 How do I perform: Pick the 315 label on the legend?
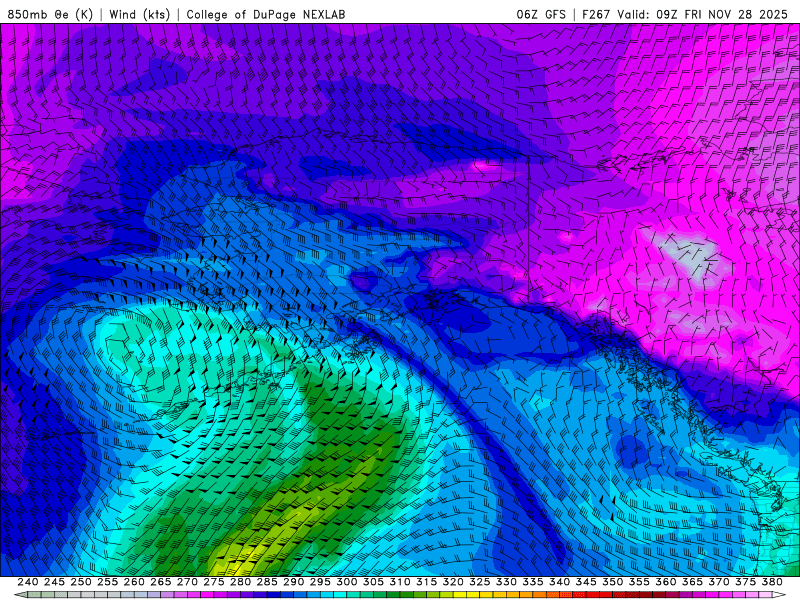coord(426,582)
